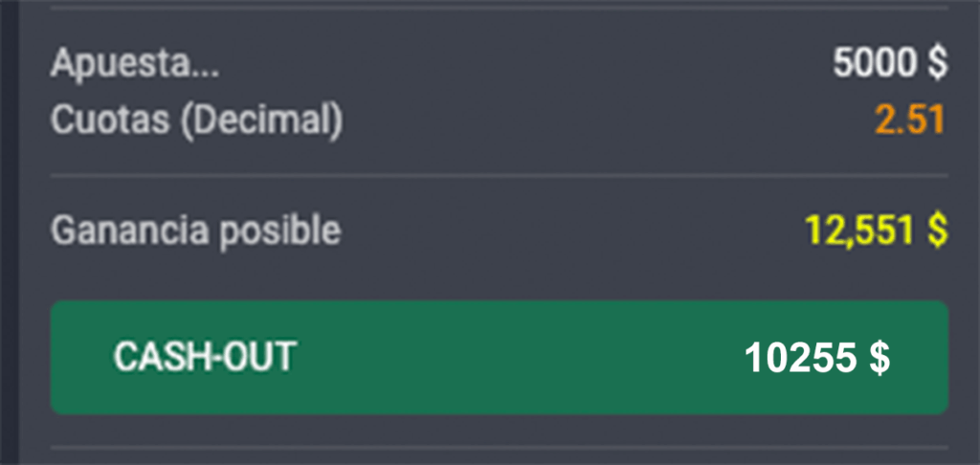Select the yellow 12,551 $ winnings amount

(876, 230)
